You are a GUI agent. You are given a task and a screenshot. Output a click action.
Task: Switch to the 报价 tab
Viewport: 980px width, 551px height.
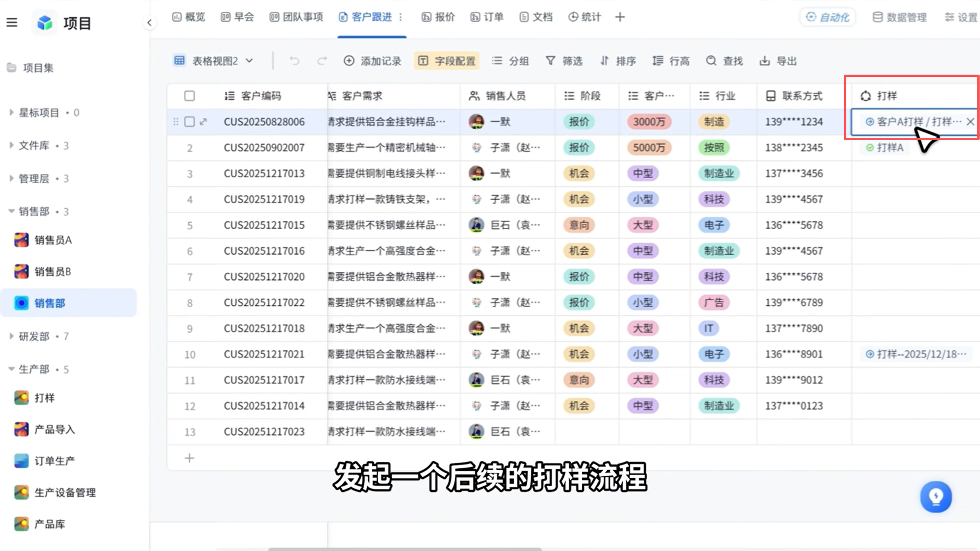tap(438, 17)
